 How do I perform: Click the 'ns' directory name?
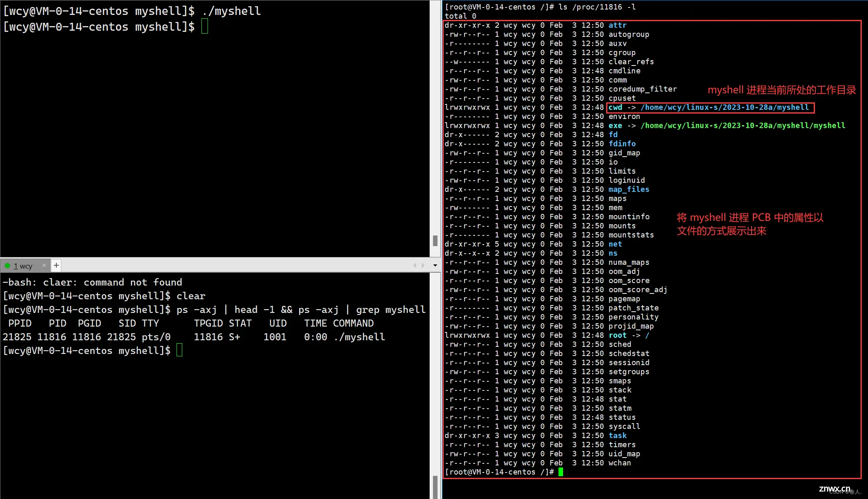coord(613,253)
